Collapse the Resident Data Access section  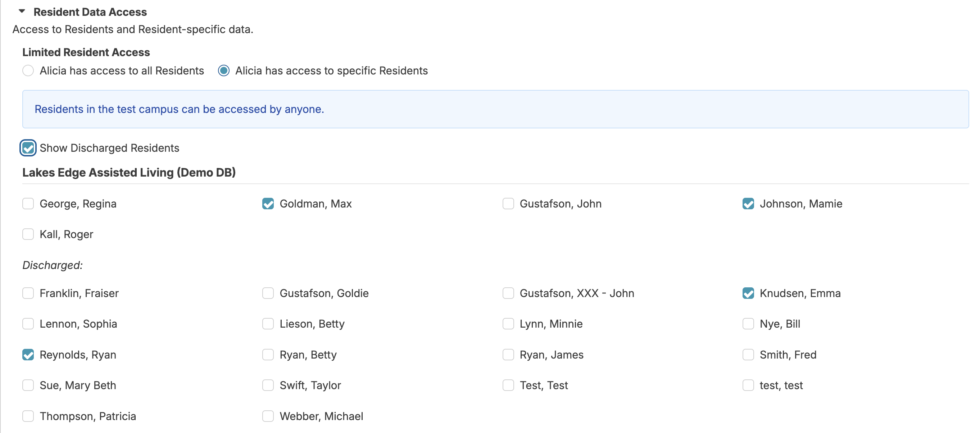[x=22, y=12]
